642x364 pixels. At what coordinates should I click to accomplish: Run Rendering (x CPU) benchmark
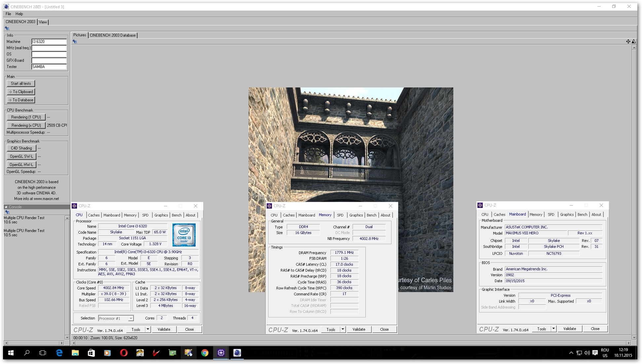[26, 125]
